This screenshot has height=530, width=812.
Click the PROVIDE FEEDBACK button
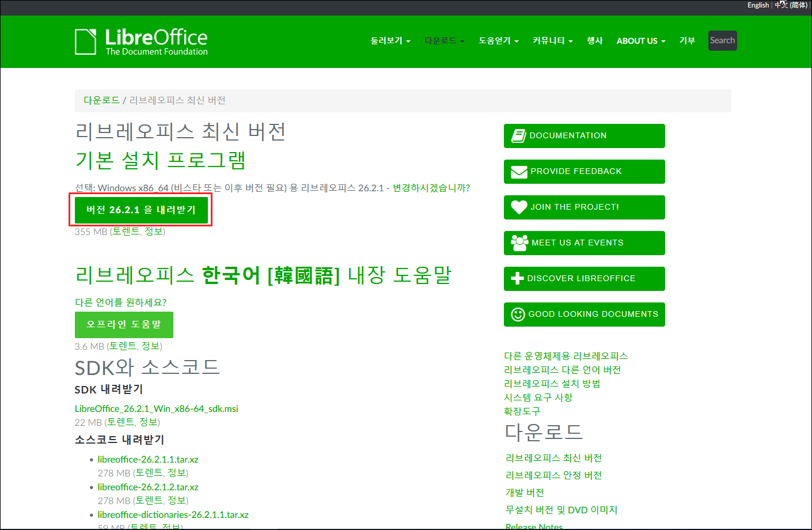585,172
